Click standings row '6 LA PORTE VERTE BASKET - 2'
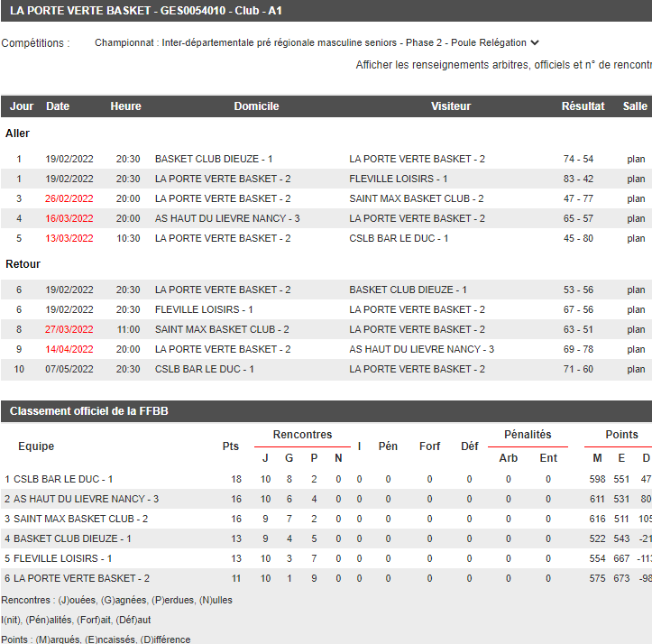Image resolution: width=652 pixels, height=644 pixels. click(326, 578)
